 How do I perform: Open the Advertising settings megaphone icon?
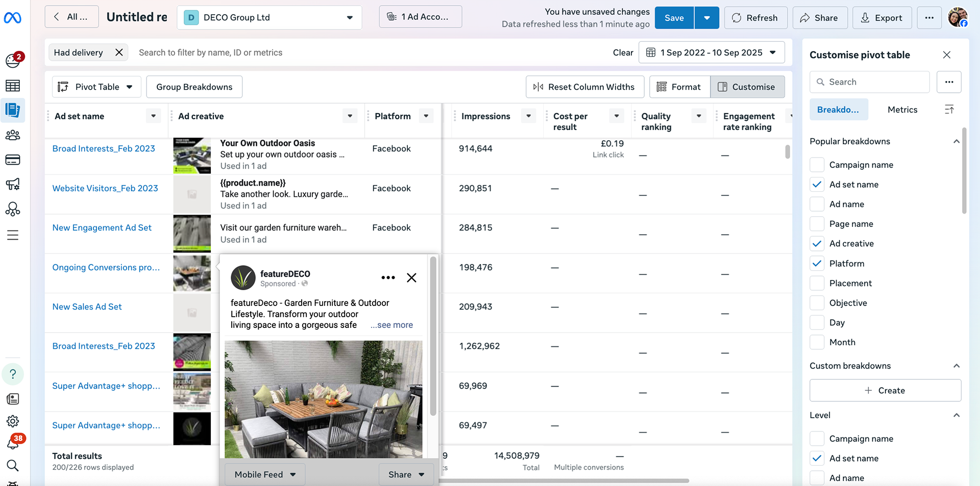point(13,184)
